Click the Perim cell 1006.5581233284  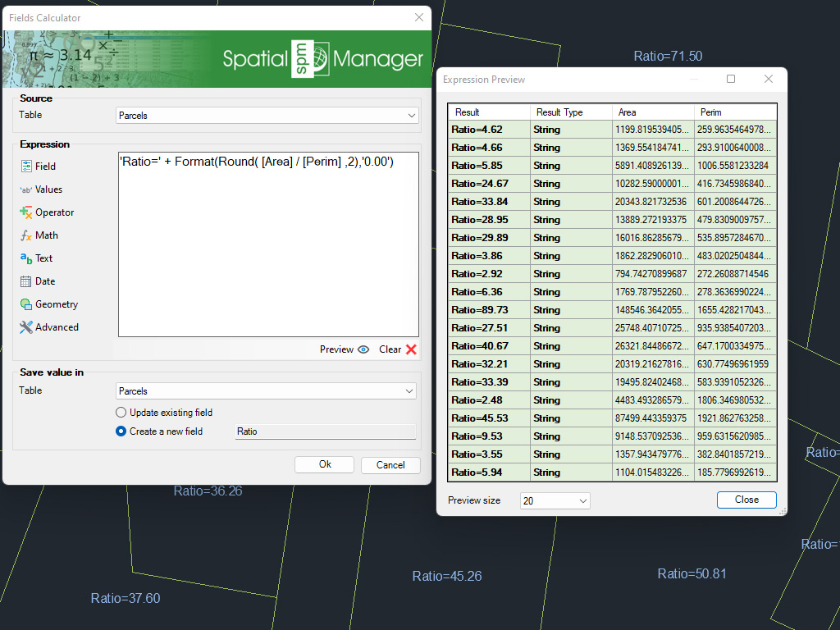coord(736,166)
